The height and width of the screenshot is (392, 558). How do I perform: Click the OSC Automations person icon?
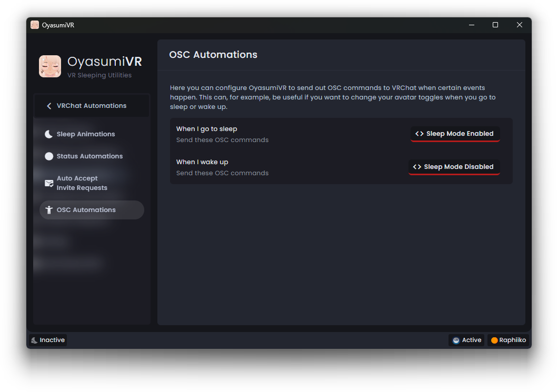coord(49,210)
